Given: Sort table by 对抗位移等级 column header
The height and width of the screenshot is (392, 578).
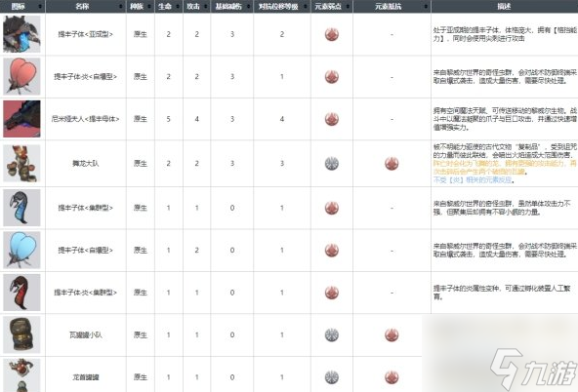Looking at the screenshot, I should pyautogui.click(x=282, y=6).
